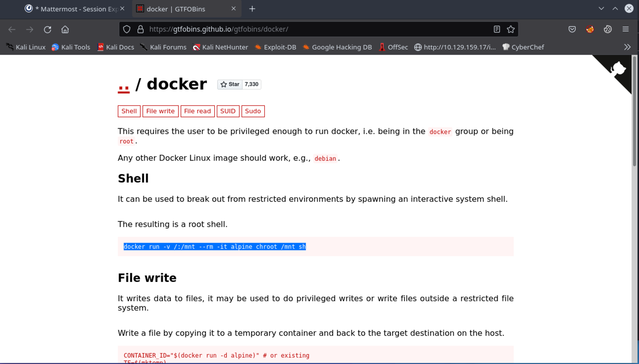Screen dimensions: 639x364
Task: Open the http://10.129.159.17 bookmark
Action: pos(455,47)
